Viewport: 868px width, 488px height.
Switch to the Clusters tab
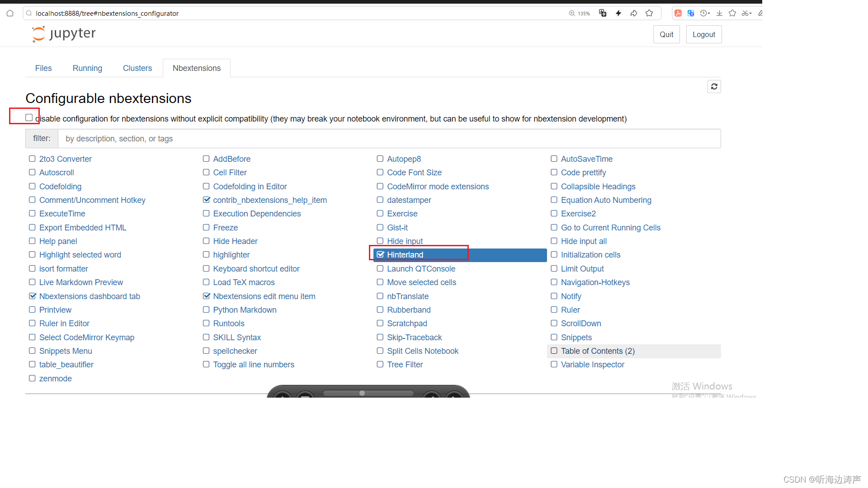(x=137, y=68)
